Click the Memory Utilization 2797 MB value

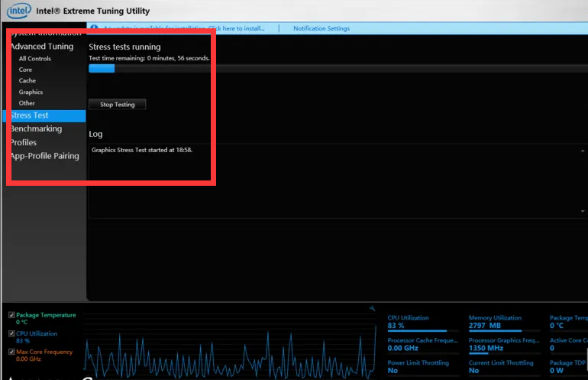[x=484, y=326]
